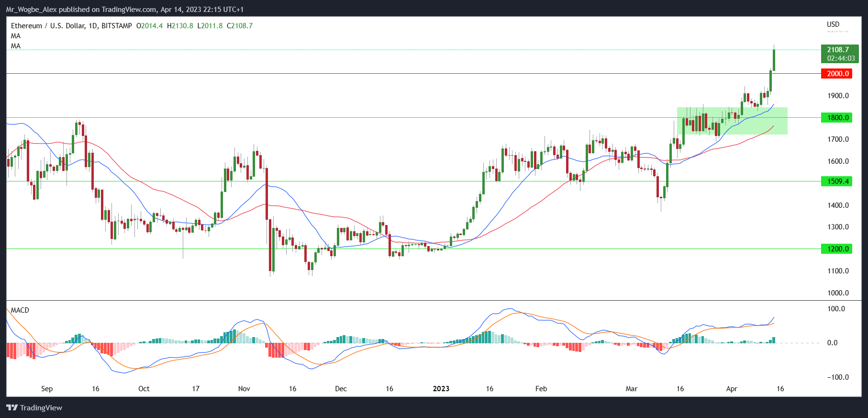Click the current price 2108.7 label
The image size is (868, 418).
[x=838, y=50]
